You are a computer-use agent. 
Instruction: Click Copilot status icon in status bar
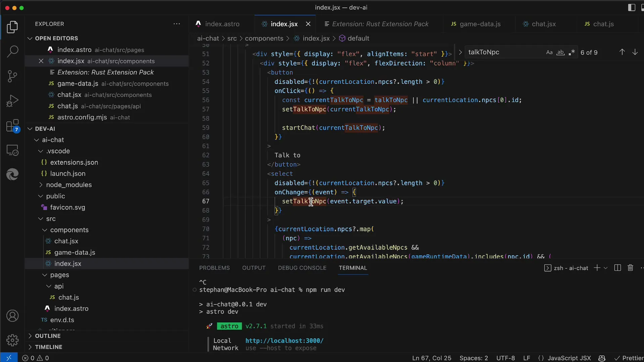pos(602,358)
